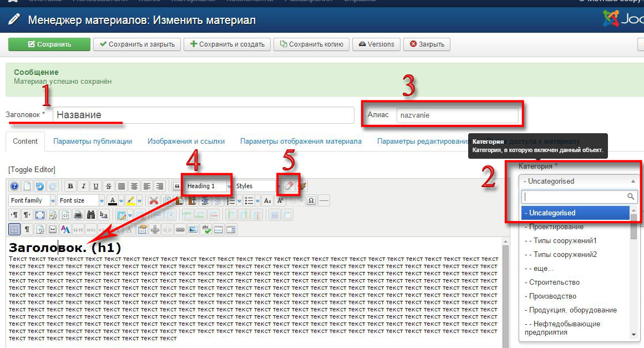644x348 pixels.
Task: Toggle italic formatting button
Action: [83, 186]
